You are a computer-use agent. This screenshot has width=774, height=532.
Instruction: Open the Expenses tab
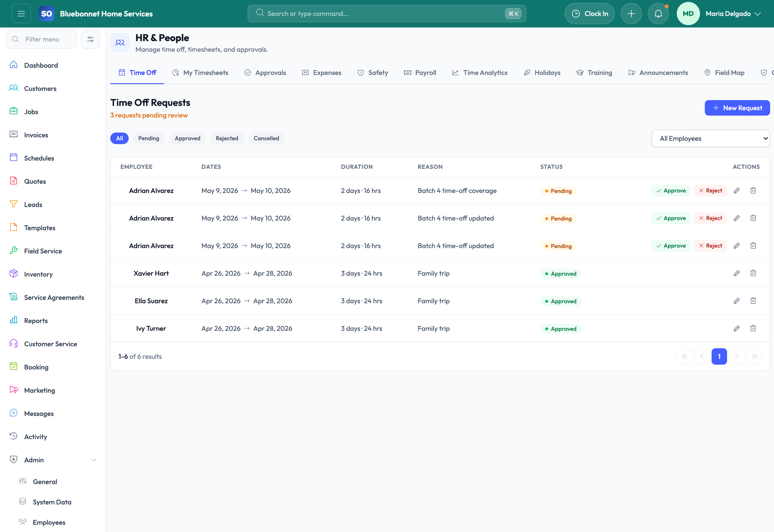pyautogui.click(x=322, y=73)
